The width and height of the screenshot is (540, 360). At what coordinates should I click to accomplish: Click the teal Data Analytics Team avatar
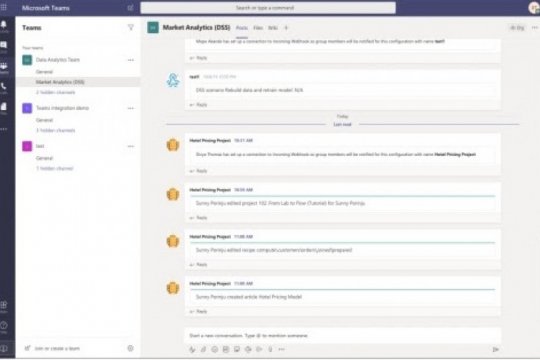(x=27, y=60)
